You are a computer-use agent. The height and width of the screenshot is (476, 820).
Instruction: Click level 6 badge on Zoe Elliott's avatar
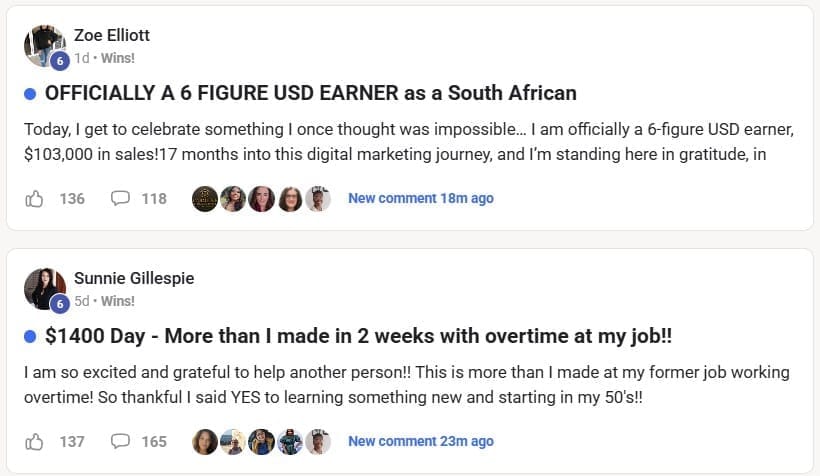click(60, 60)
